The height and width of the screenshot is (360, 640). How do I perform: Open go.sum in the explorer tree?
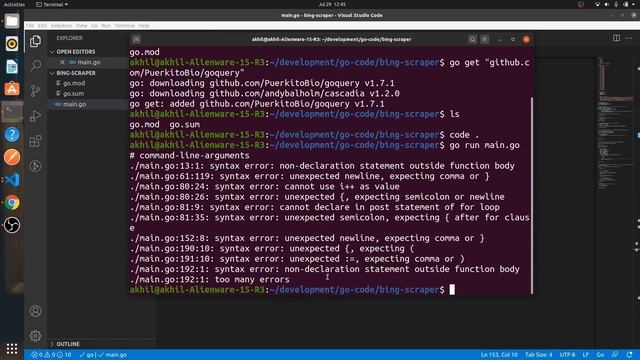(x=73, y=93)
